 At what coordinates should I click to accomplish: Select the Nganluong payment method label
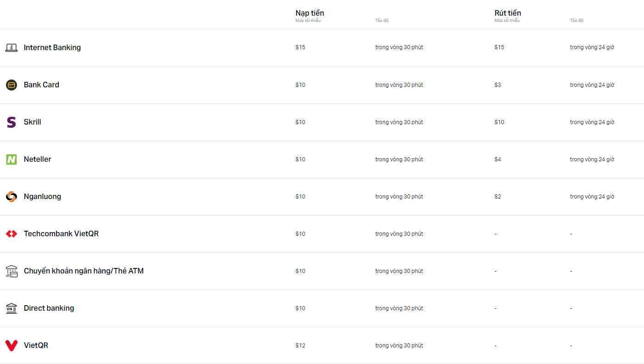[42, 196]
